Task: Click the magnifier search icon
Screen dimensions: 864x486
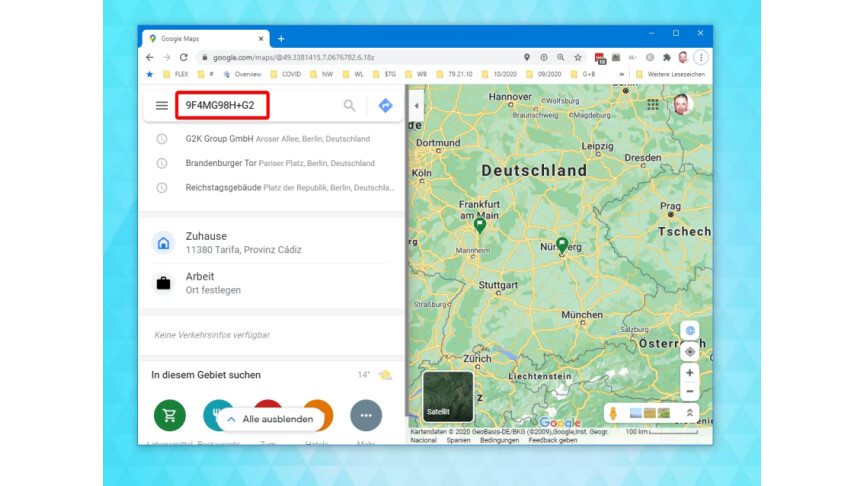Action: tap(349, 105)
